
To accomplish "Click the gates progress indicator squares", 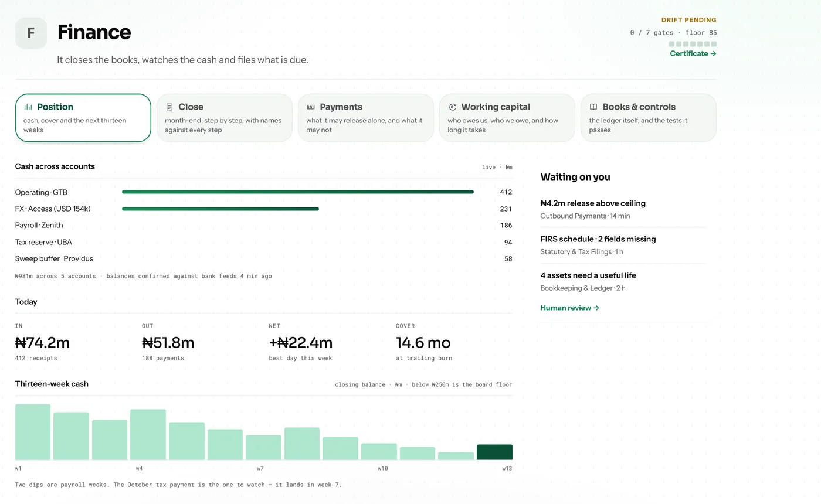I will tap(693, 44).
